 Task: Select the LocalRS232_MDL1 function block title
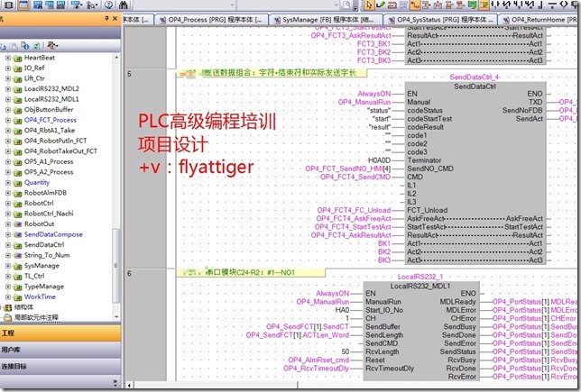point(420,287)
